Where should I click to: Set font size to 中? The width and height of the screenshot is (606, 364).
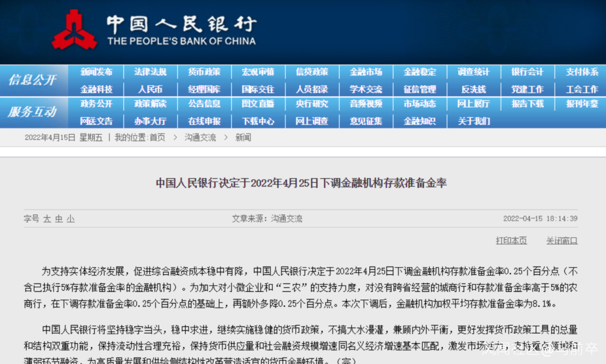pos(59,219)
